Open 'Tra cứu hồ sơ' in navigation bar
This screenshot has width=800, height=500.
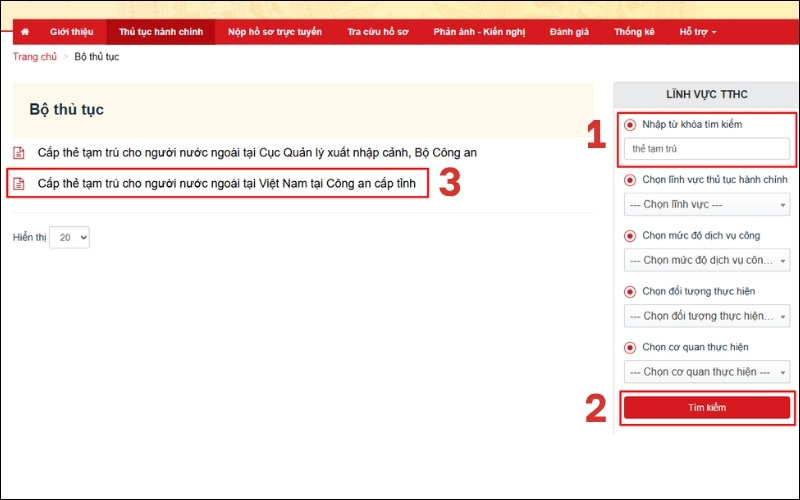tap(378, 32)
